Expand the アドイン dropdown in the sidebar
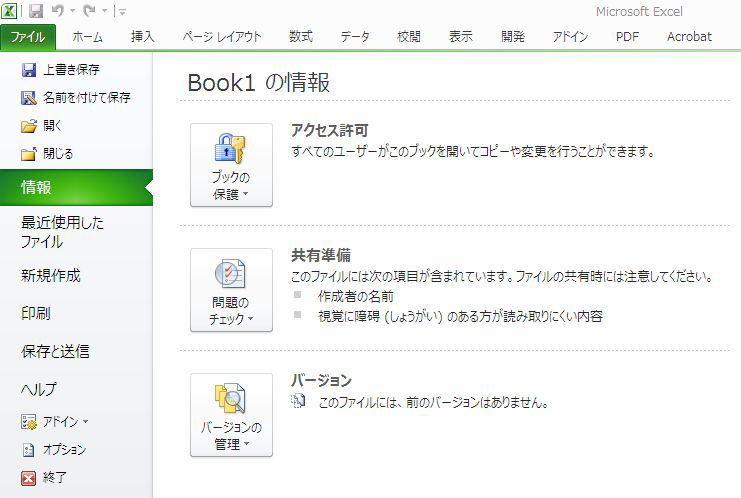This screenshot has height=498, width=741. (x=55, y=421)
